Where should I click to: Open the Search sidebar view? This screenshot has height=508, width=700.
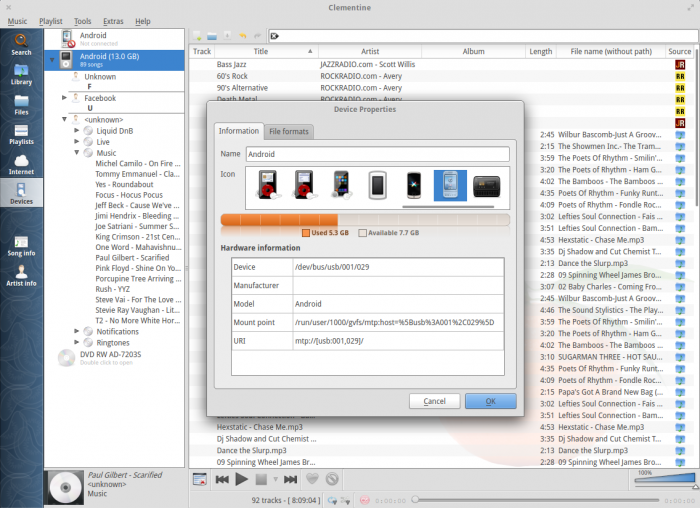(x=21, y=44)
